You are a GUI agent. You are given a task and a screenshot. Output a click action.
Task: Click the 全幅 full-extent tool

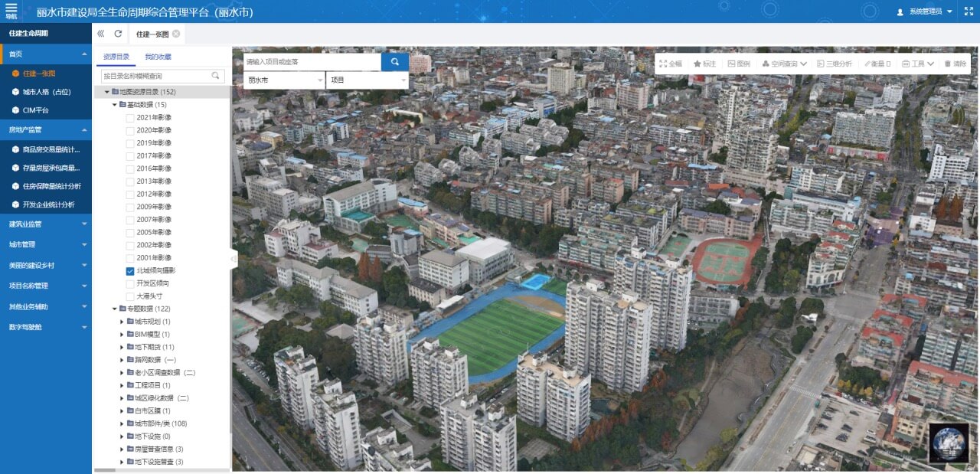point(670,64)
